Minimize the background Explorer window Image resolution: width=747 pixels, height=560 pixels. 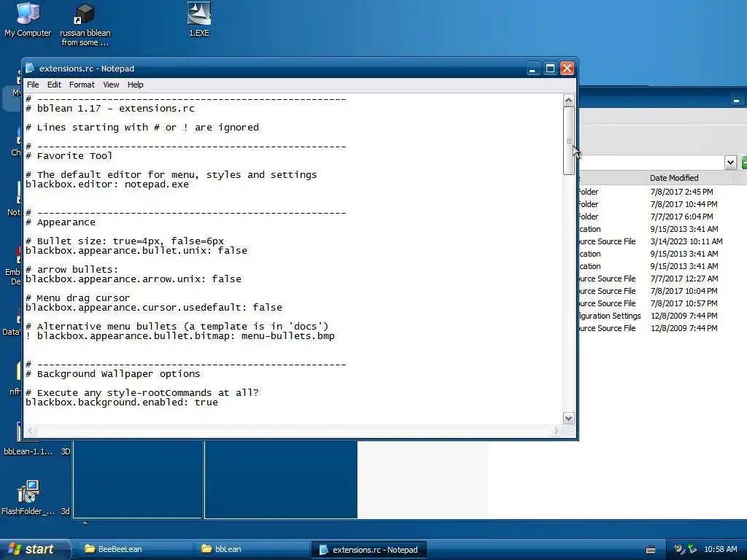pyautogui.click(x=737, y=100)
